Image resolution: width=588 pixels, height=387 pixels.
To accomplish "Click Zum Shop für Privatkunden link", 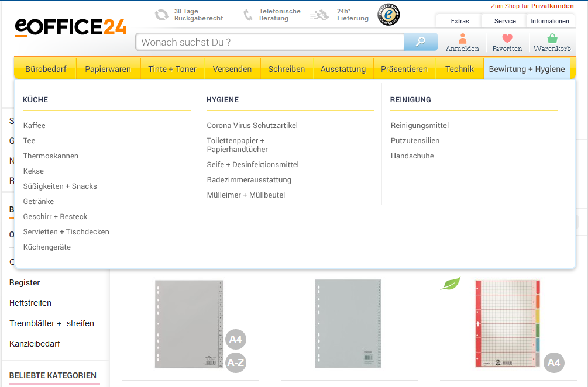I will [532, 6].
